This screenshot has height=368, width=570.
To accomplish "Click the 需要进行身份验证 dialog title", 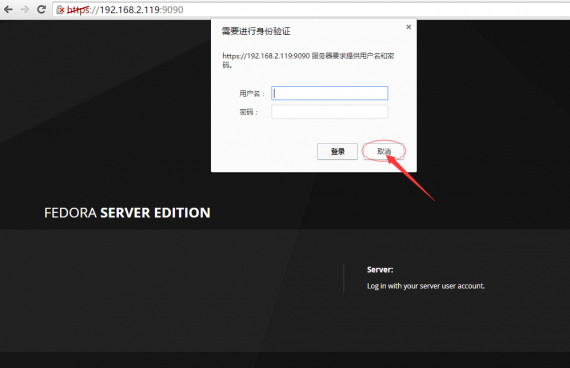I will 256,31.
